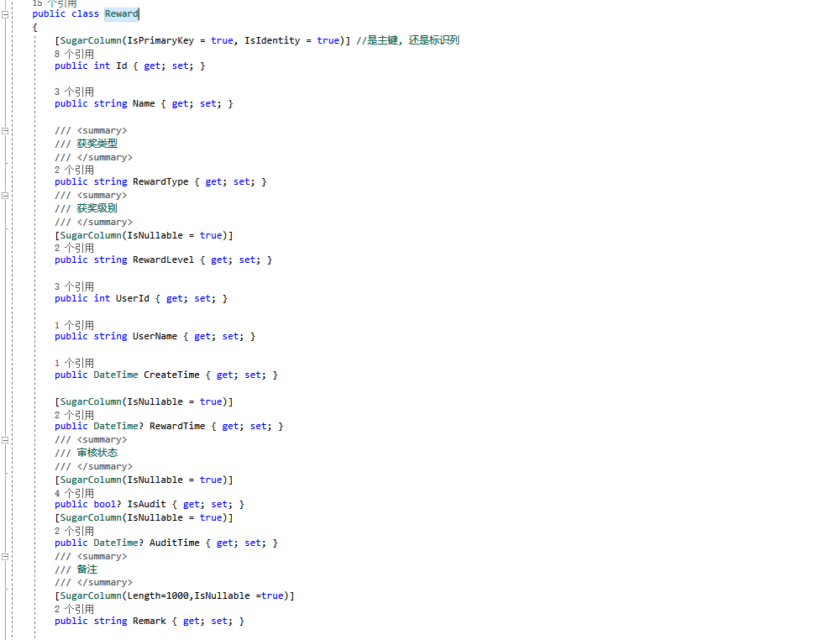View references for the RewardTime property
This screenshot has width=840, height=640.
tap(75, 413)
